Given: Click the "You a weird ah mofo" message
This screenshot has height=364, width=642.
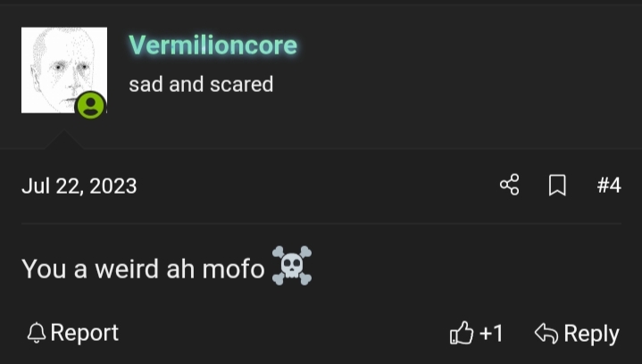Looking at the screenshot, I should point(143,269).
